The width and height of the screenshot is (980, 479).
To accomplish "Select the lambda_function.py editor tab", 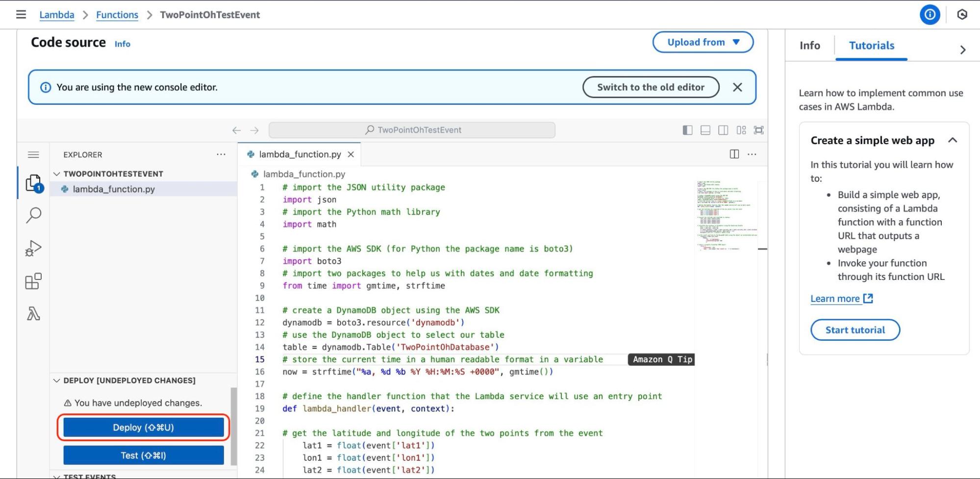I will point(300,154).
